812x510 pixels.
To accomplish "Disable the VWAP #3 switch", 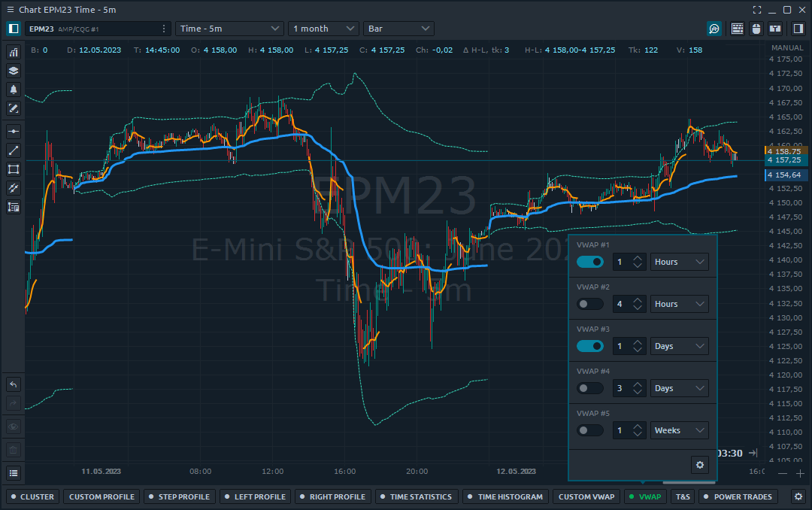I will [590, 346].
